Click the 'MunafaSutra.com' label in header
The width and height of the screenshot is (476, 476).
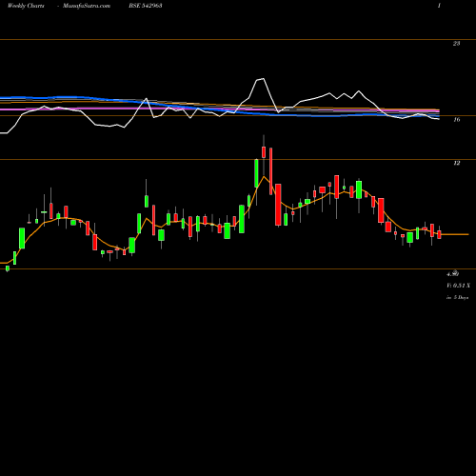[87, 6]
